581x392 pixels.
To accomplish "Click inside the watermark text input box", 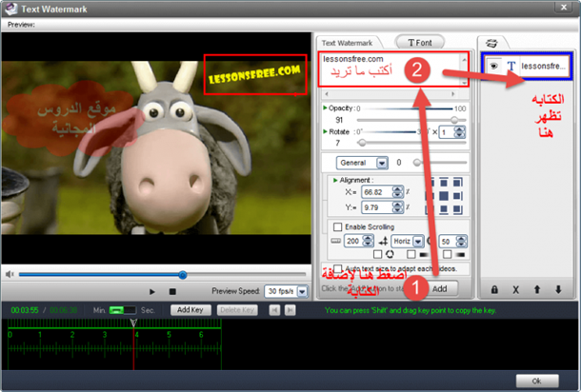I will pyautogui.click(x=391, y=69).
